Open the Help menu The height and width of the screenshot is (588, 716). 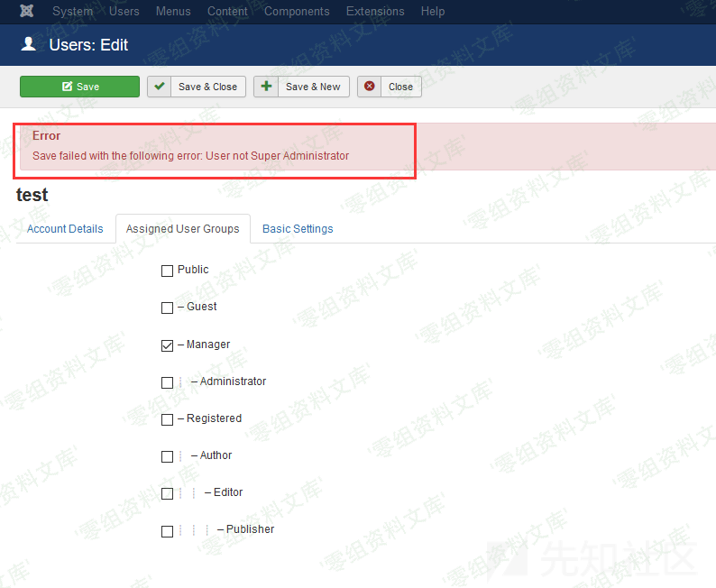pos(433,12)
